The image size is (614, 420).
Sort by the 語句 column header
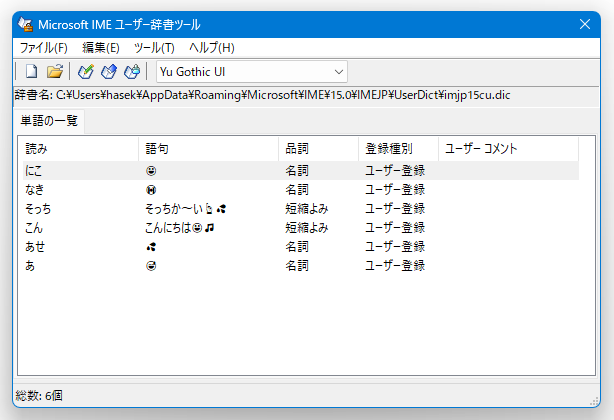(x=208, y=149)
